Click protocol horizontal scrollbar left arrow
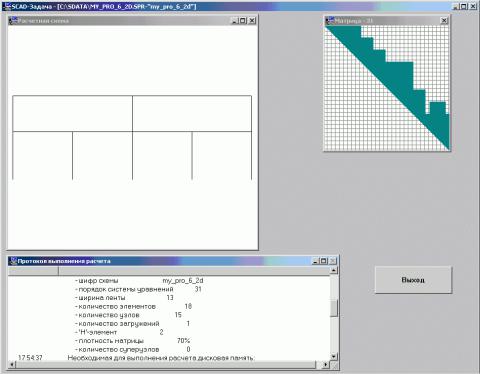This screenshot has width=480, height=374. tap(12, 365)
